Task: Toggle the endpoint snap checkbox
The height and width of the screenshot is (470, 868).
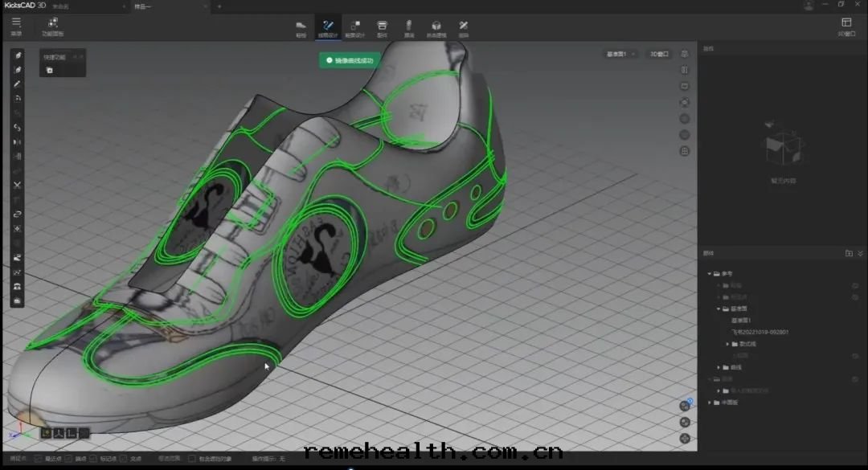Action: point(70,459)
